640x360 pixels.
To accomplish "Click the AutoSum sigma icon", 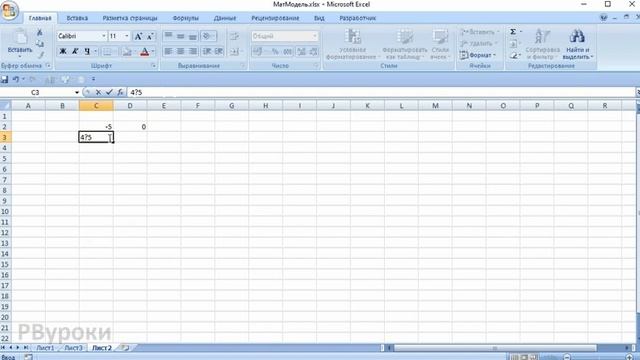I will click(x=513, y=32).
